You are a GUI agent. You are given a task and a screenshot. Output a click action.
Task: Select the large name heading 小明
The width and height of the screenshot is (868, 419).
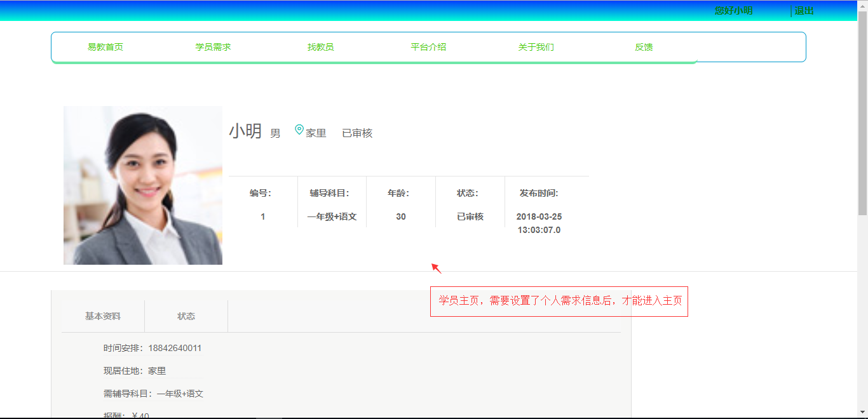pos(245,131)
